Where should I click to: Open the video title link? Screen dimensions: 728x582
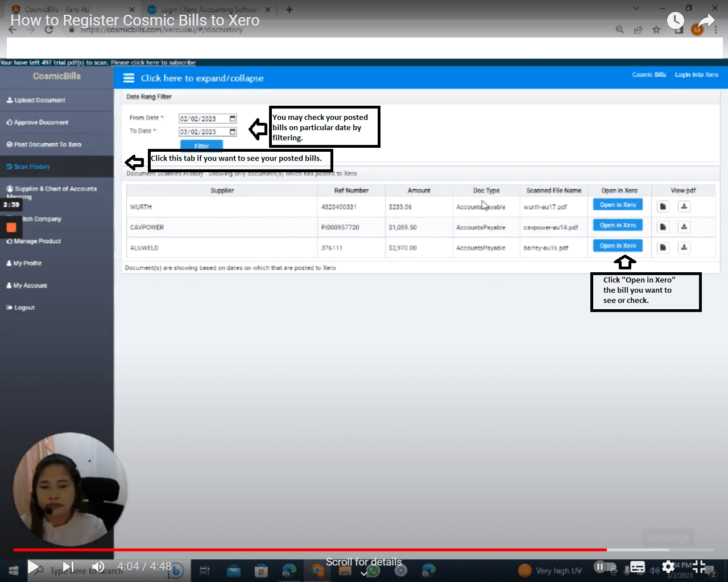[x=135, y=20]
